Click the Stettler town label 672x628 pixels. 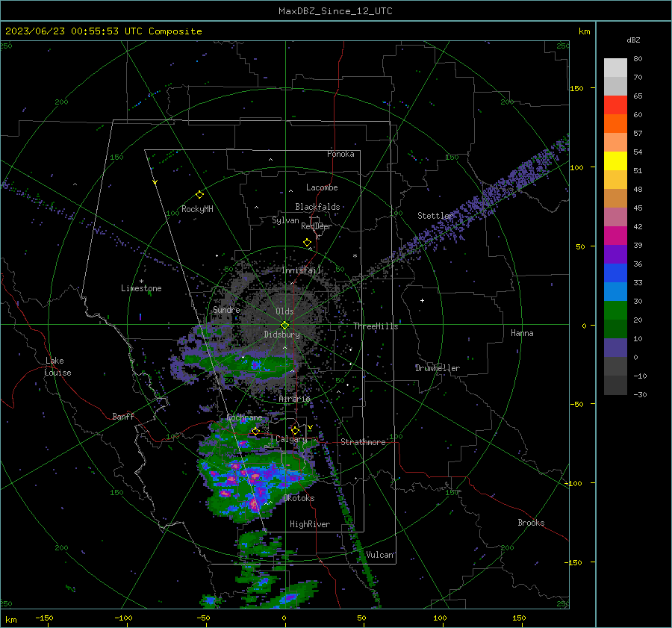click(435, 216)
